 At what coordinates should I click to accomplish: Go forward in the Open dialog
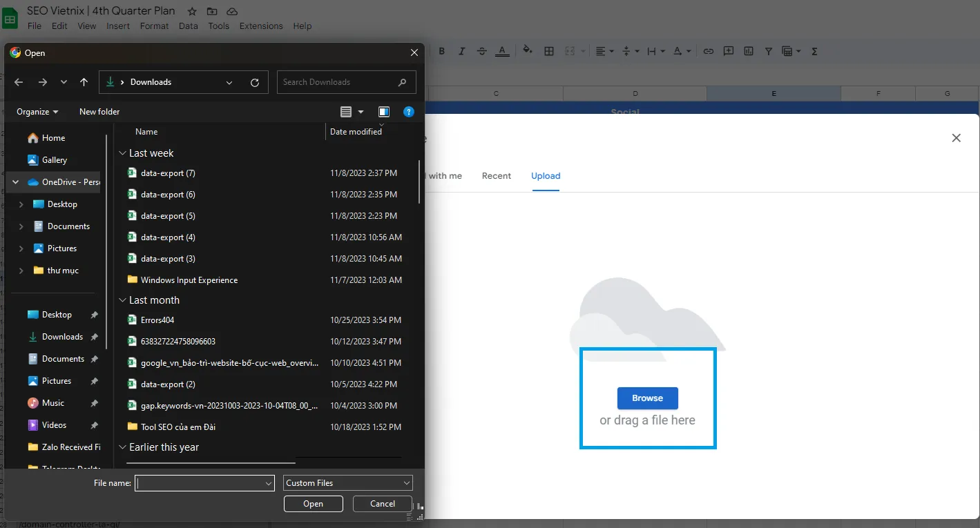click(x=43, y=82)
